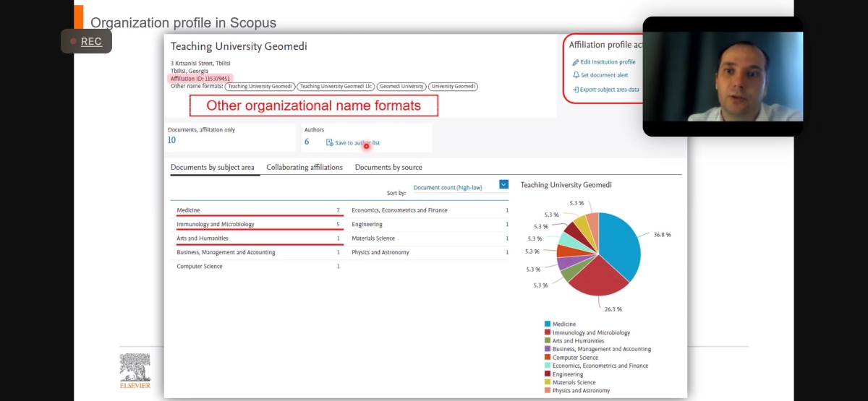Click the Teaching University Geomedi page heading
The image size is (868, 401).
[239, 46]
